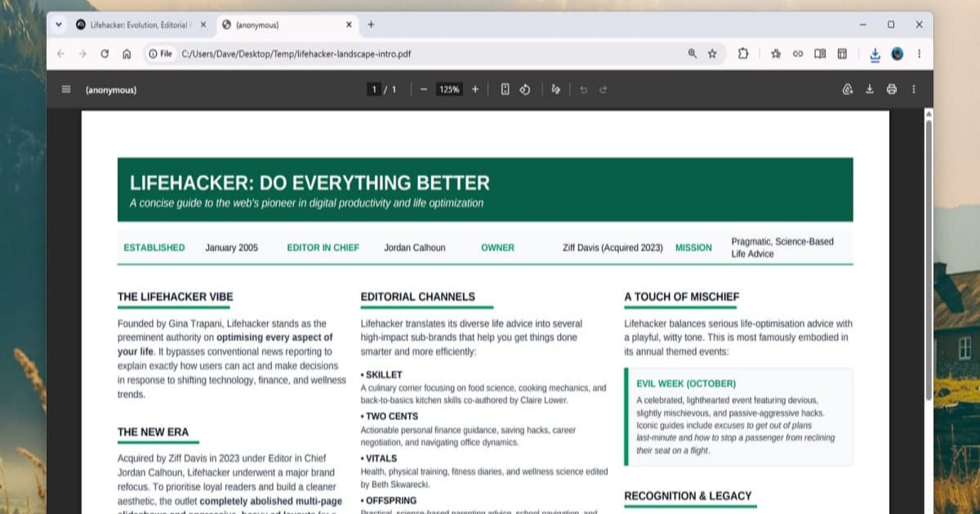Zoom in the PDF with plus button
Screen dimensions: 980x514
tap(475, 90)
